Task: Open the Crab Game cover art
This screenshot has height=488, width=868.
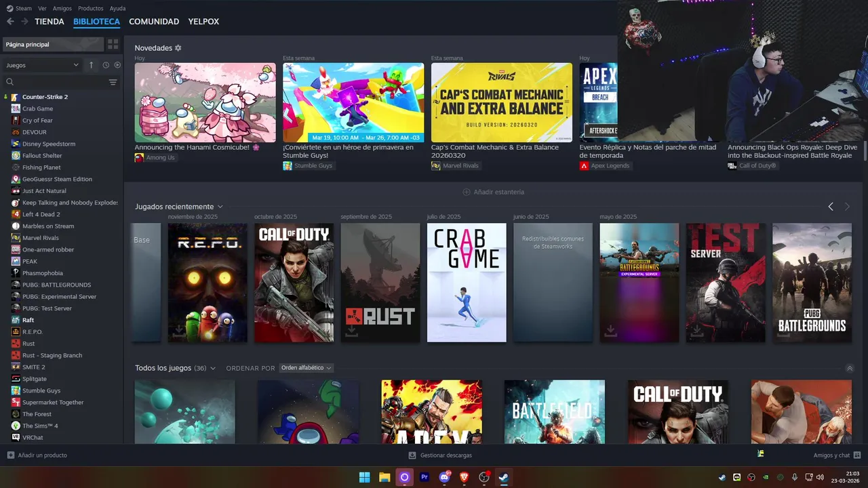Action: pyautogui.click(x=467, y=283)
